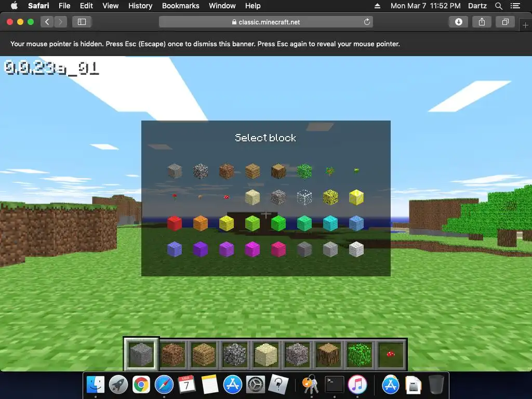Choose the violet wool block
The width and height of the screenshot is (532, 399).
(201, 249)
